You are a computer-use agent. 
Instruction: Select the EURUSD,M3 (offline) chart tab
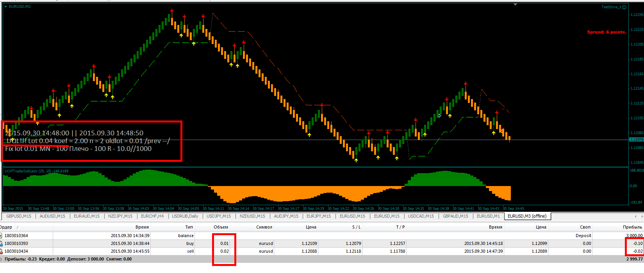pos(527,216)
